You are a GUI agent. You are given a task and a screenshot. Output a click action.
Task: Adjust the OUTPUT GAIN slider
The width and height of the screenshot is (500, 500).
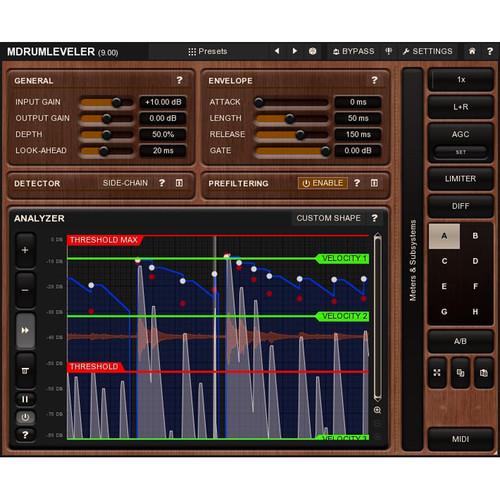[x=106, y=118]
